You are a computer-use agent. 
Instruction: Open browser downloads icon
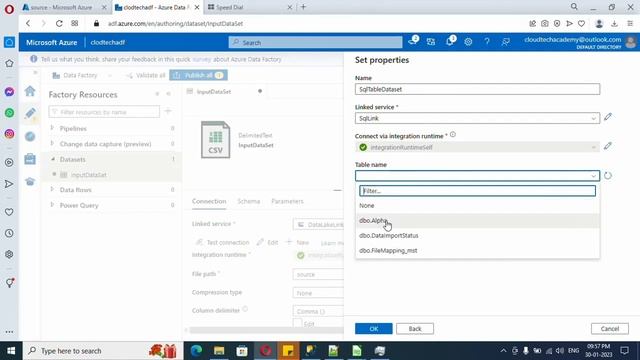614,24
